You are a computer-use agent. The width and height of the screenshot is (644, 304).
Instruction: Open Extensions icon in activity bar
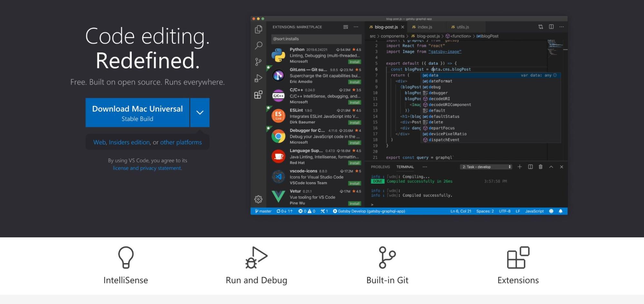[258, 95]
